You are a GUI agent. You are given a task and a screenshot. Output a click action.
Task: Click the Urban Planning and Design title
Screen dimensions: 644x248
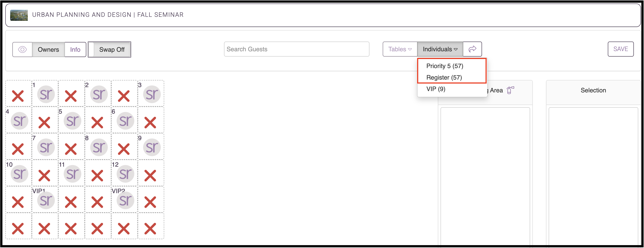pos(108,15)
